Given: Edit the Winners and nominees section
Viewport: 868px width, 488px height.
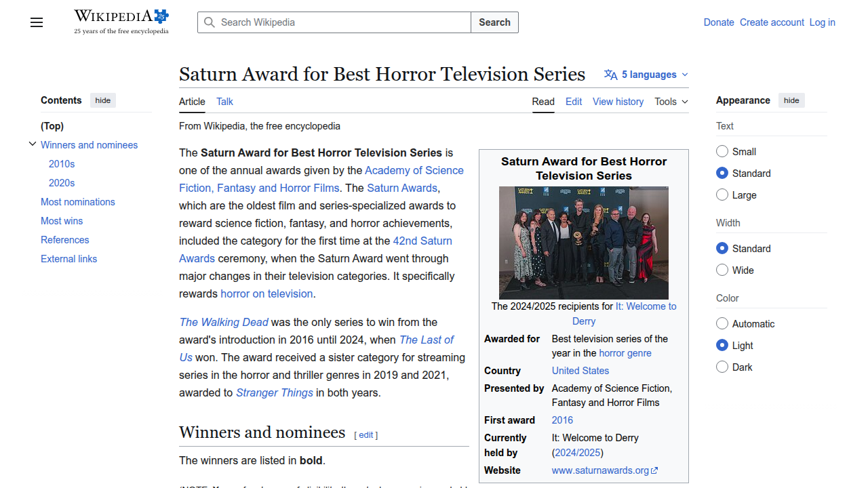Looking at the screenshot, I should coord(366,435).
